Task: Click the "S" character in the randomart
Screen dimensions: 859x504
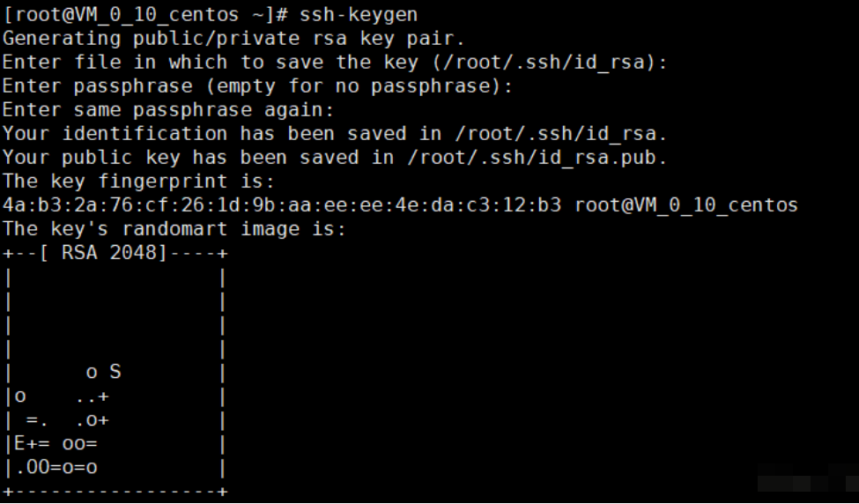Action: click(x=115, y=372)
